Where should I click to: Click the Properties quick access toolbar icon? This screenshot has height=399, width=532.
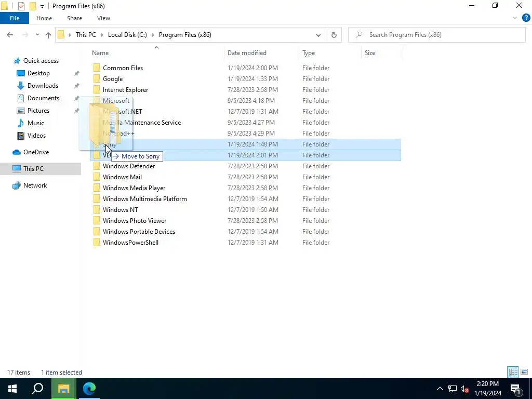coord(21,6)
